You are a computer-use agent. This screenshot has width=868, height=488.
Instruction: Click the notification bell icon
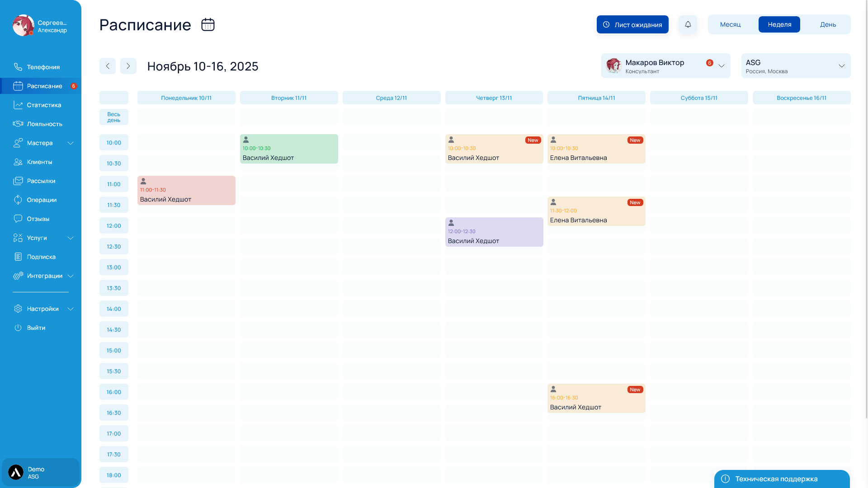688,24
